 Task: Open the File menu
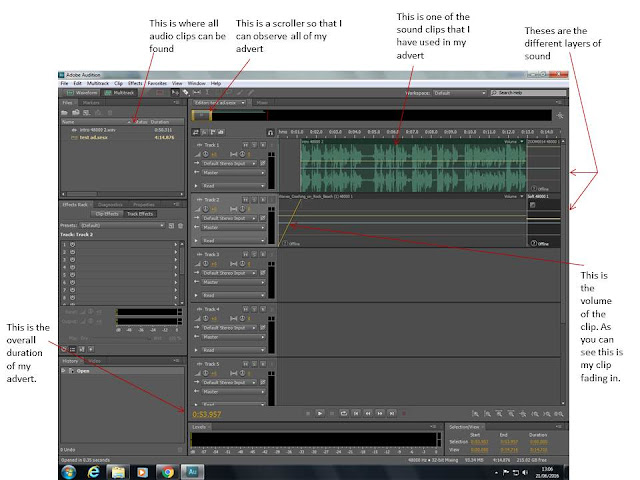[x=64, y=83]
